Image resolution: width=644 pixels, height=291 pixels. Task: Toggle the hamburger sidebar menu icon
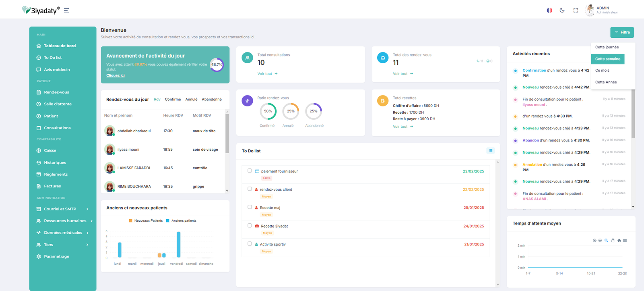[66, 10]
